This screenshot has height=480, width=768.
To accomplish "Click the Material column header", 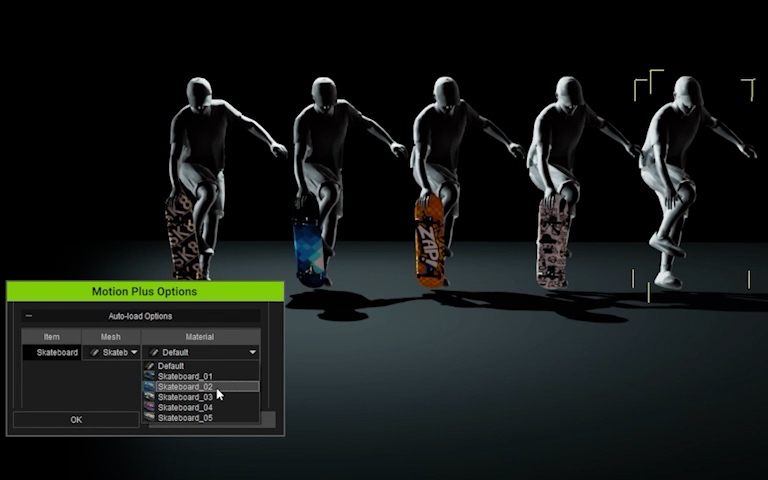I will coord(200,337).
